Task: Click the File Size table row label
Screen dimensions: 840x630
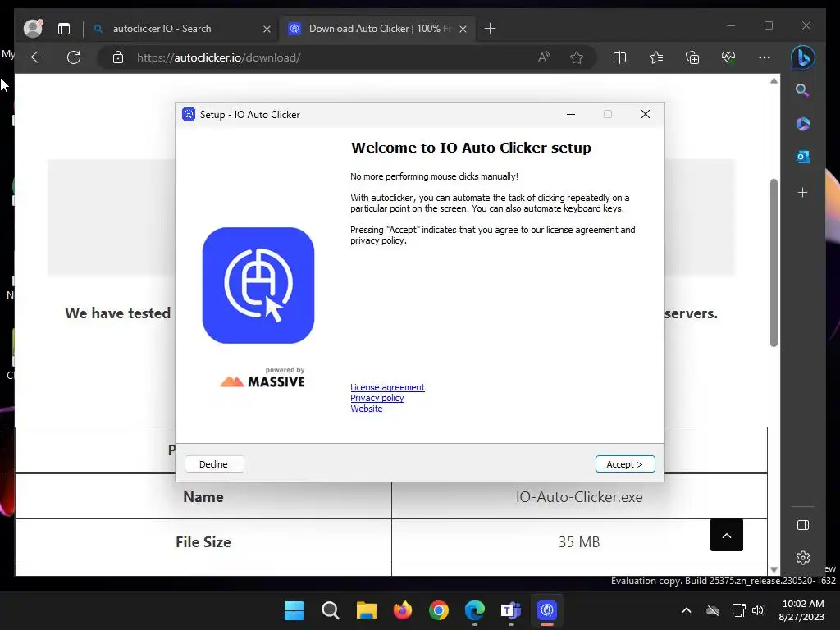Action: pos(203,541)
